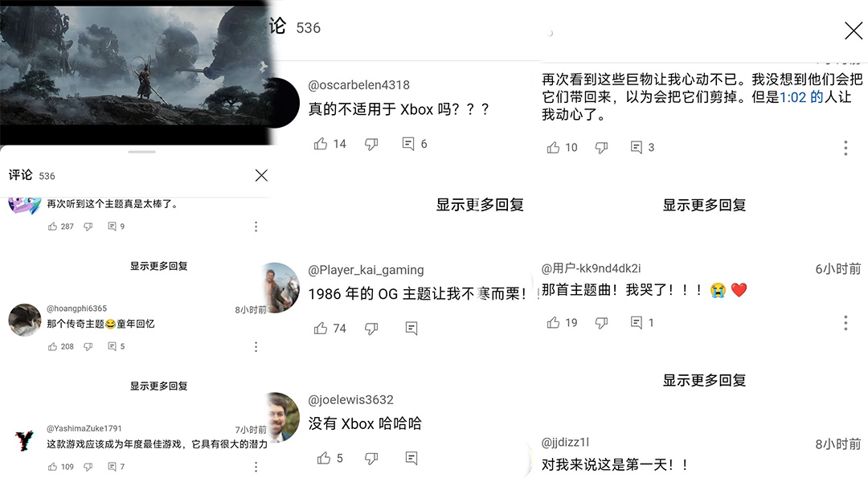Open more options on the 1:02 timestamp comment
Screen dimensions: 868x482
[x=845, y=148]
